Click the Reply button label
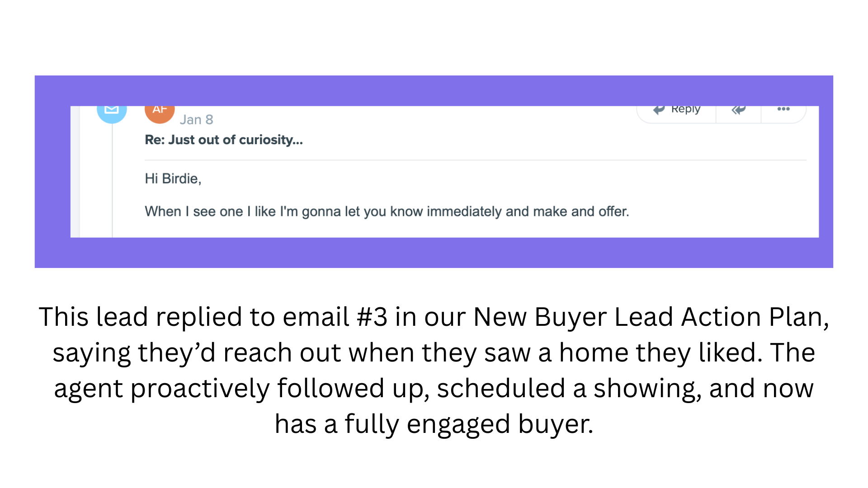Screen dimensions: 868x488 click(685, 110)
